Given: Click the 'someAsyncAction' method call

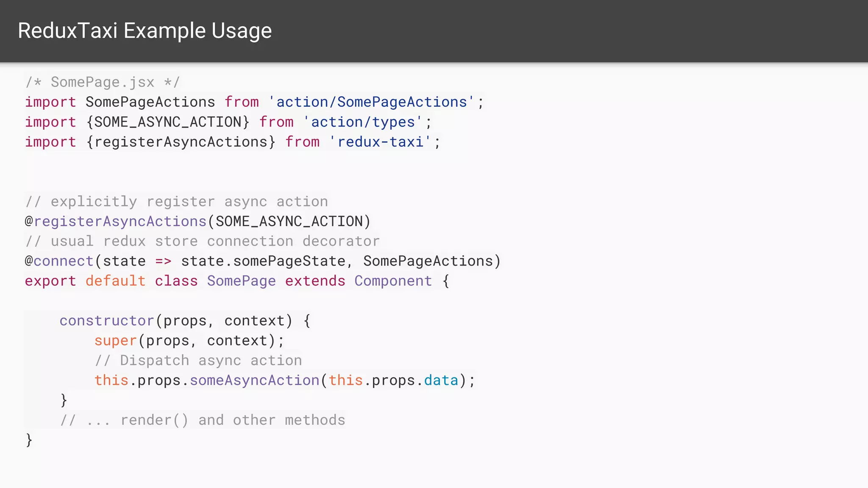Looking at the screenshot, I should pyautogui.click(x=254, y=381).
